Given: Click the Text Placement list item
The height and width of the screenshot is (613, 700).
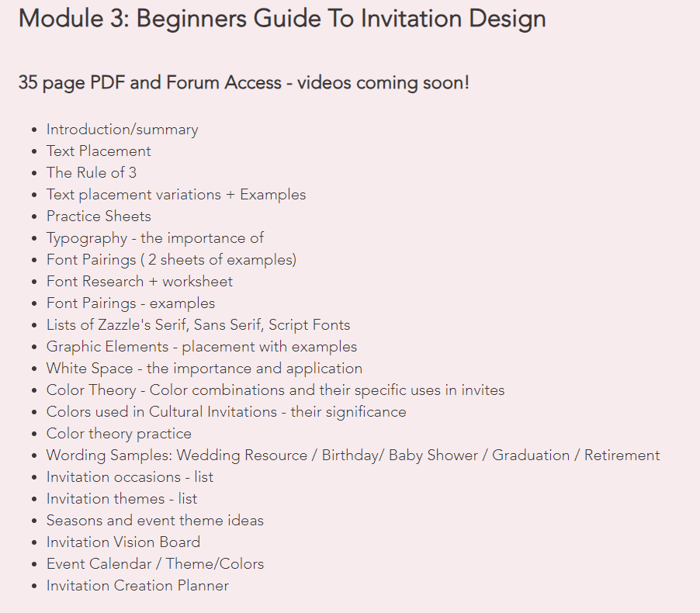Looking at the screenshot, I should (x=99, y=151).
